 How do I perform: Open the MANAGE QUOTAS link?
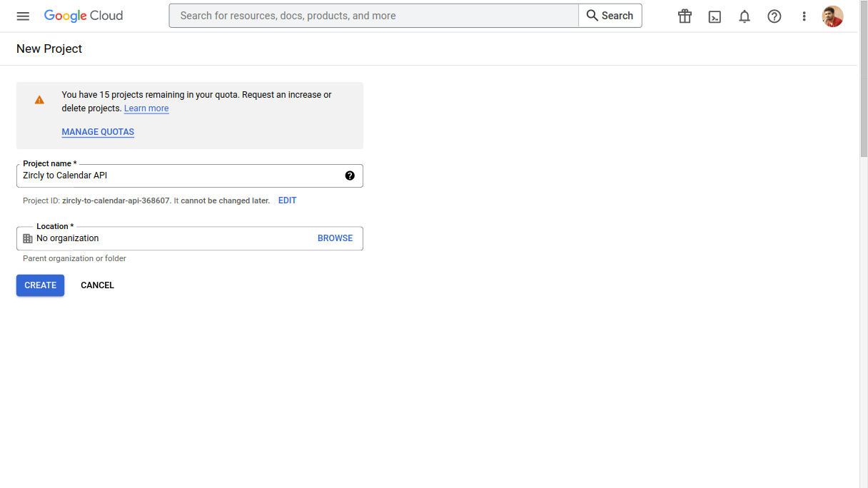click(98, 132)
